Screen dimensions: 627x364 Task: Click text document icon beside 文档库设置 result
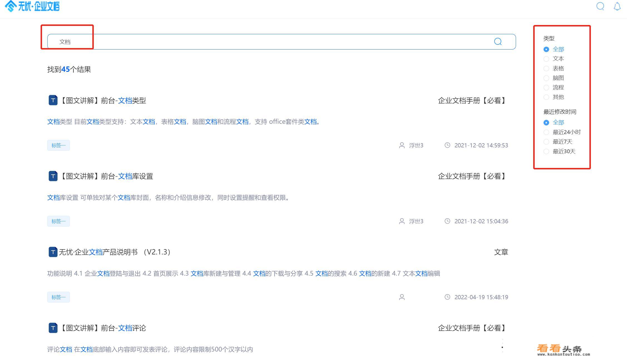tap(53, 176)
